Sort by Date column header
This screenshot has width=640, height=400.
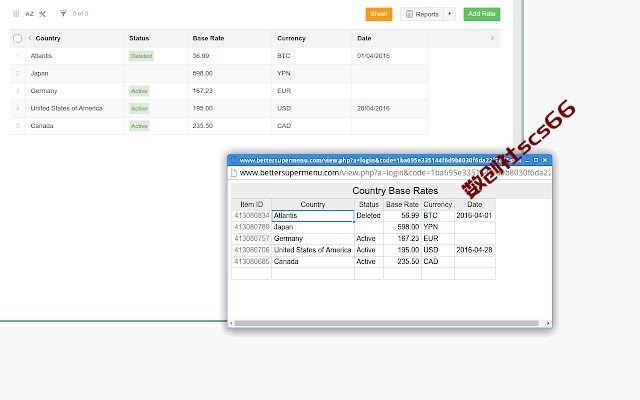click(x=364, y=38)
